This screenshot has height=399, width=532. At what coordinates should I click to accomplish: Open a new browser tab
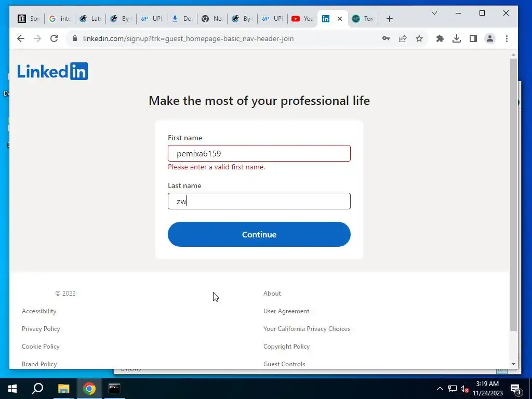point(390,19)
